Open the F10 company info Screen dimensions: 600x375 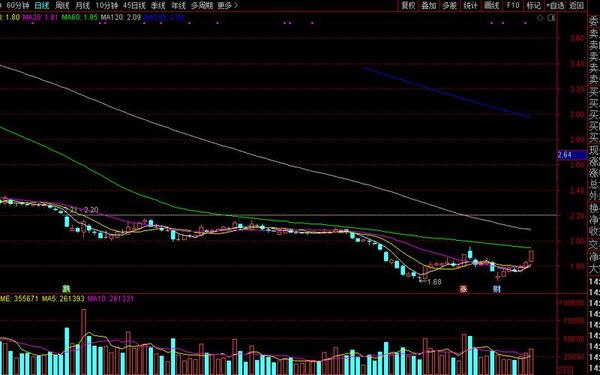[513, 5]
